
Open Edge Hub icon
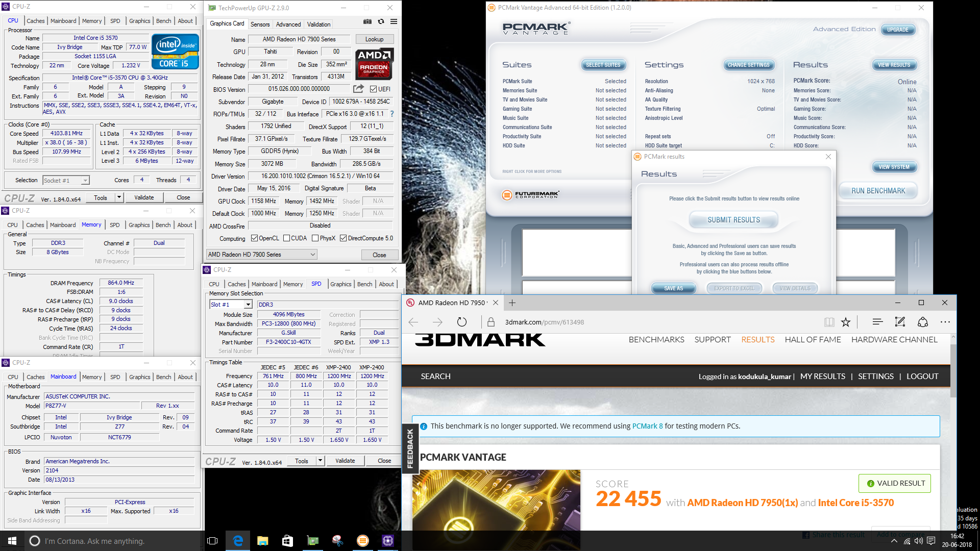coord(878,322)
